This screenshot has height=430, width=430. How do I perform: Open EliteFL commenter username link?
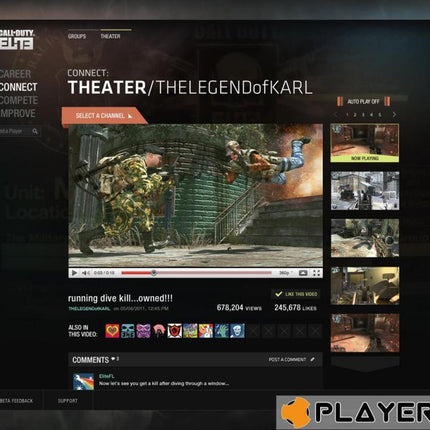(107, 376)
